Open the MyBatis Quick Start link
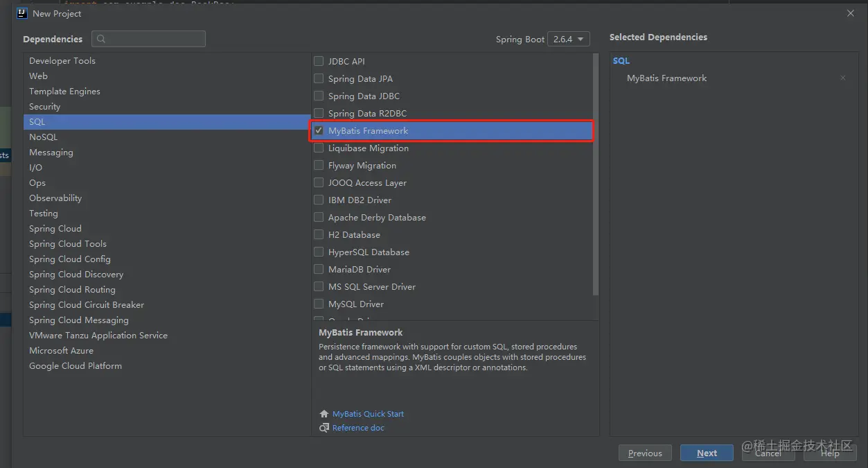868x468 pixels. 368,414
